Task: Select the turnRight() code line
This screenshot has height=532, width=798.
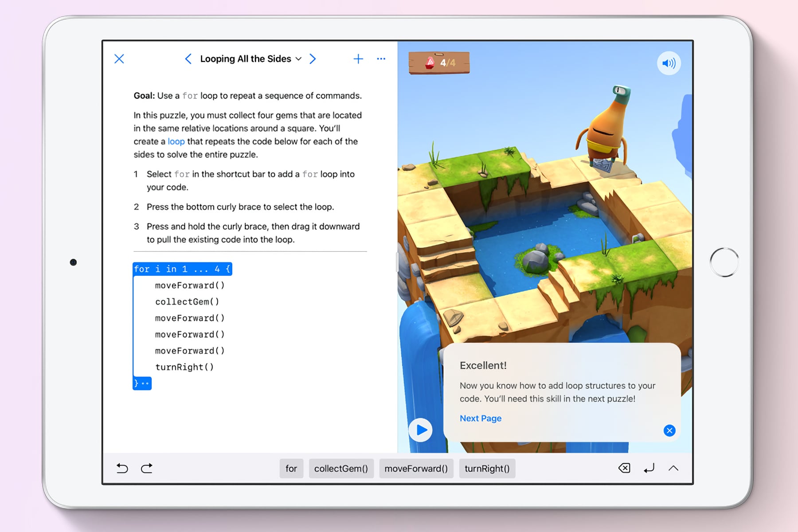Action: click(x=184, y=367)
